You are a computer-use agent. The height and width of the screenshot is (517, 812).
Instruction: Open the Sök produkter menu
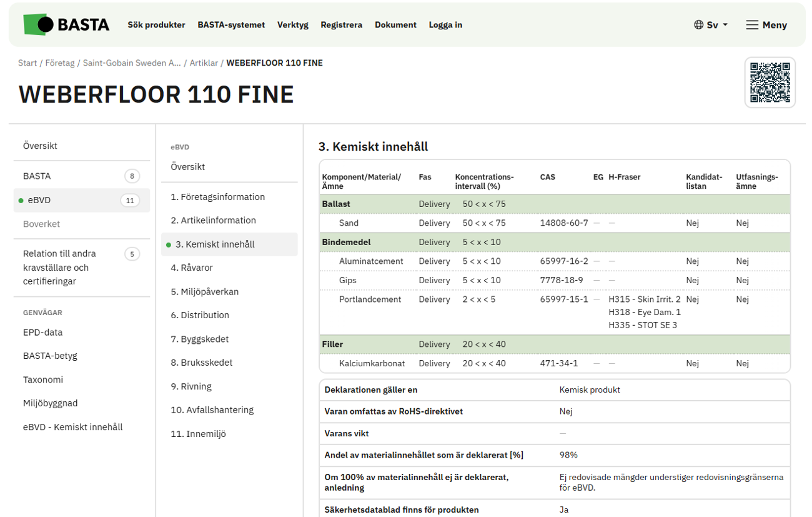pos(156,25)
